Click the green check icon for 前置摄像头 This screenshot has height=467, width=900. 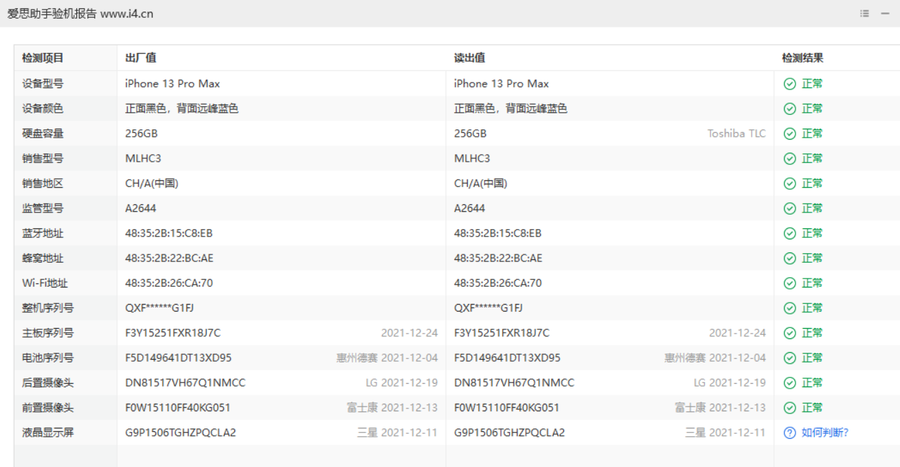(x=790, y=408)
